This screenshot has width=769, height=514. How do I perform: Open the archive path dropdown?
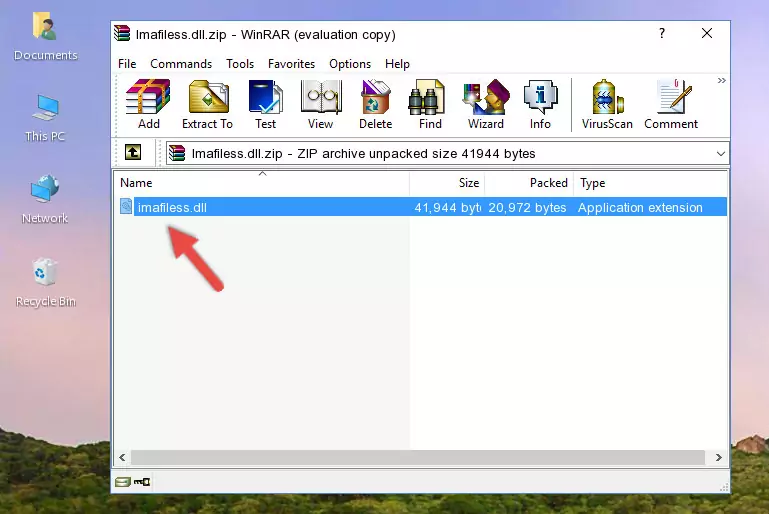pos(720,154)
